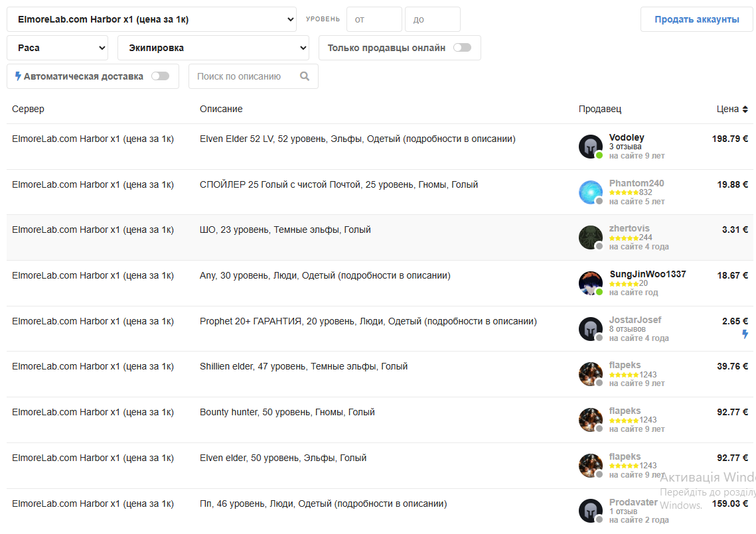Open the Экипировка dropdown
756x534 pixels.
click(x=213, y=48)
